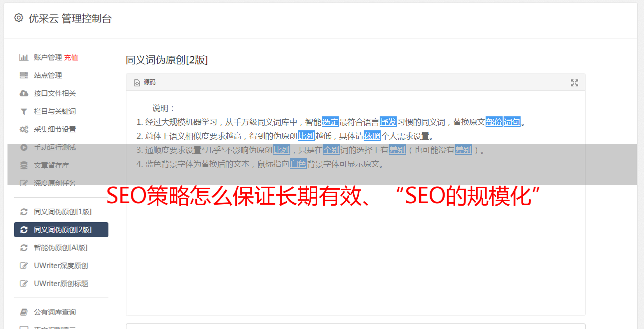This screenshot has width=644, height=329.
Task: Click the cloud upload icon for 接口文件相关
Action: pyautogui.click(x=23, y=93)
